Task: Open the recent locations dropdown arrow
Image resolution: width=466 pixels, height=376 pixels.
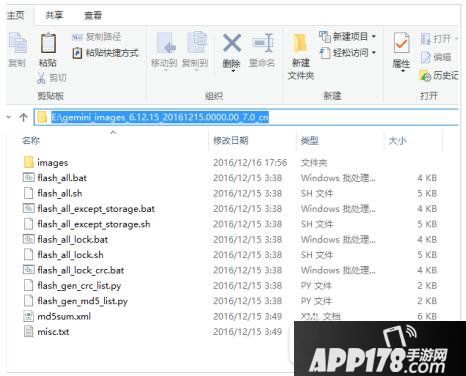Action: pos(9,117)
